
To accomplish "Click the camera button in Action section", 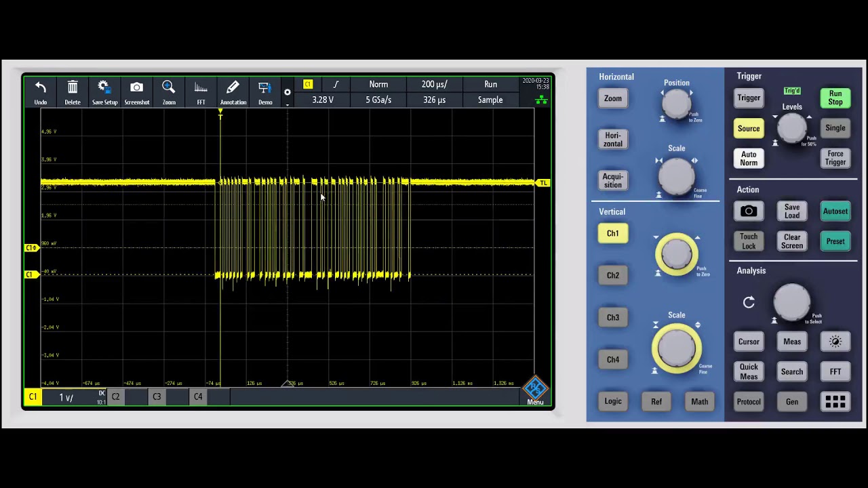I will click(749, 211).
